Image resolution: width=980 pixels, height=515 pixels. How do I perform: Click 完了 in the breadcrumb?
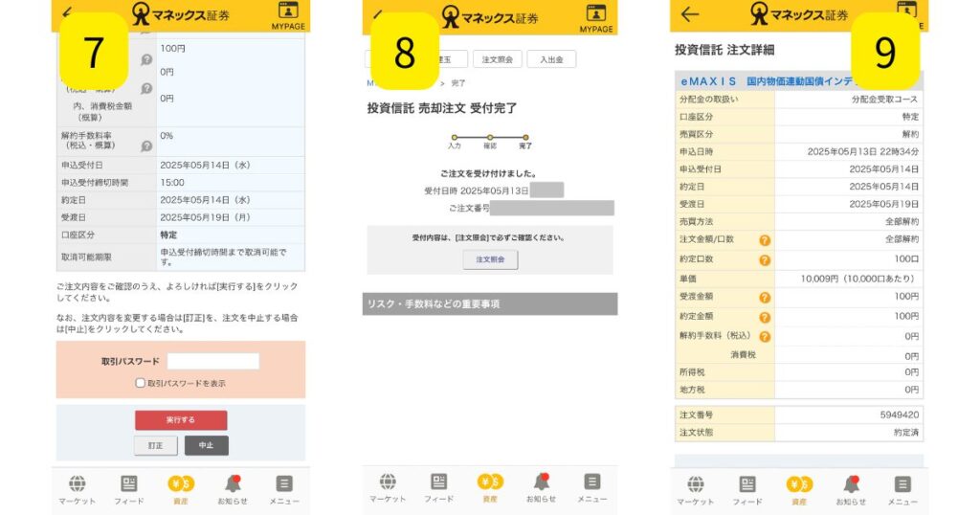click(x=458, y=83)
